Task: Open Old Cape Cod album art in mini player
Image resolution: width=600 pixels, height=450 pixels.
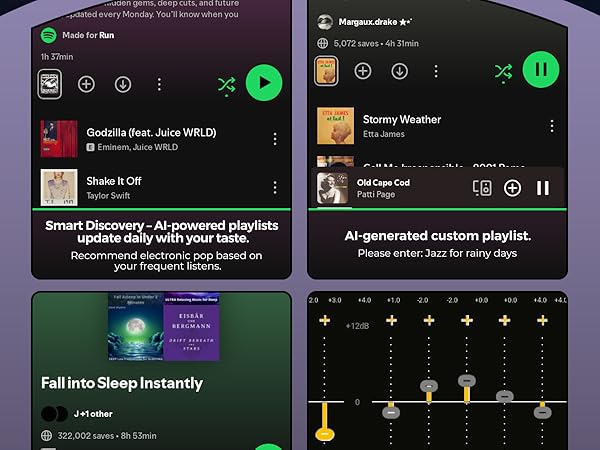Action: click(333, 188)
